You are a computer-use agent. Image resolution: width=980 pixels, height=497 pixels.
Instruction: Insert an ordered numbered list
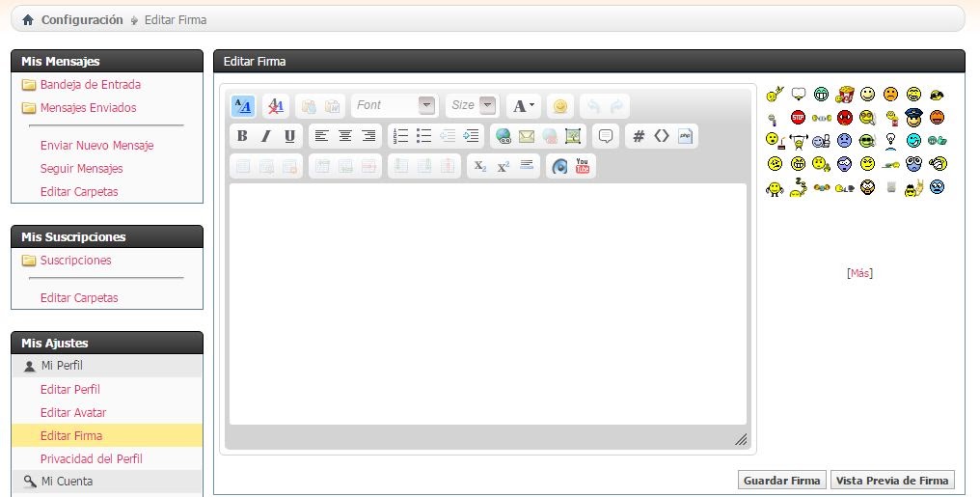point(400,136)
